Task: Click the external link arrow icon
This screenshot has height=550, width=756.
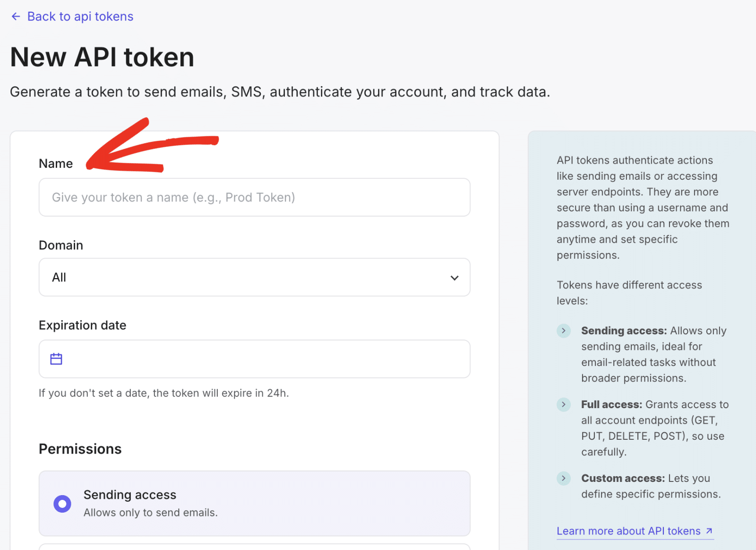Action: point(709,531)
